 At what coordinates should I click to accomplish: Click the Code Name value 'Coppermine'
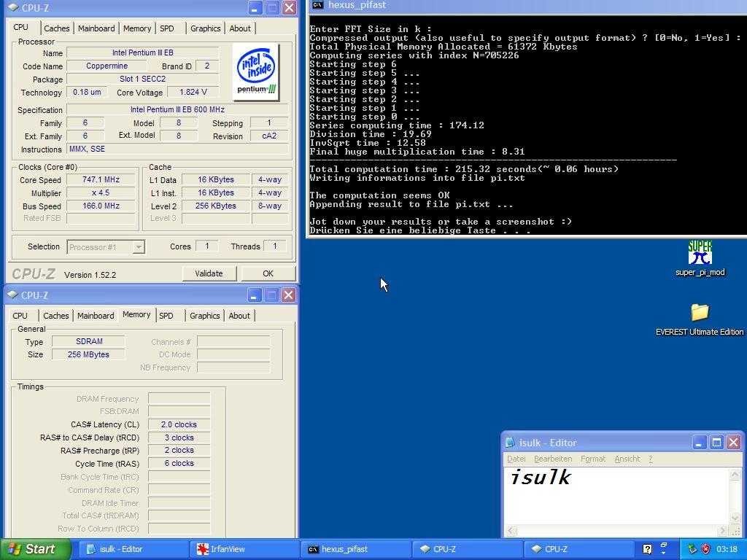(107, 66)
